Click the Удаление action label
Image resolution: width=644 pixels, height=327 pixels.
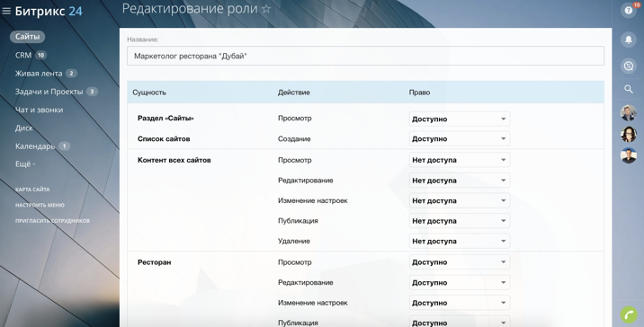pos(293,242)
